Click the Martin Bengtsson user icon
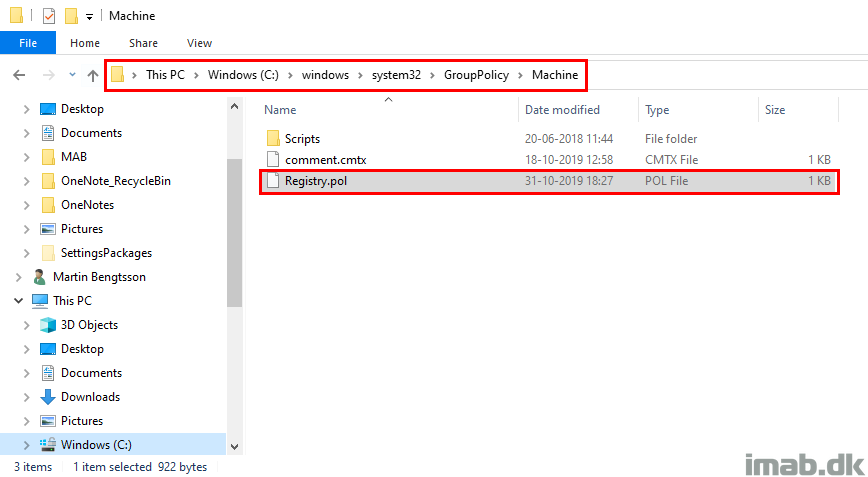868x477 pixels. coord(39,277)
